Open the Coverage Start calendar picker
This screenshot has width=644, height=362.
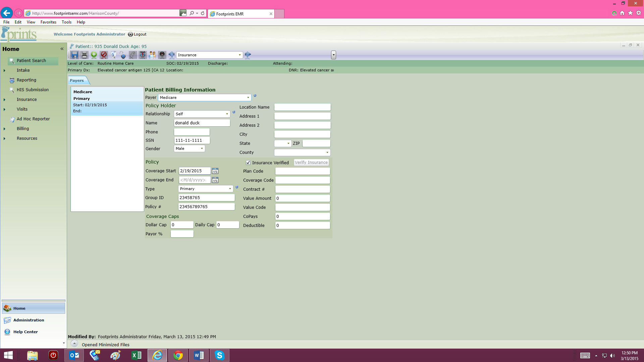(215, 171)
